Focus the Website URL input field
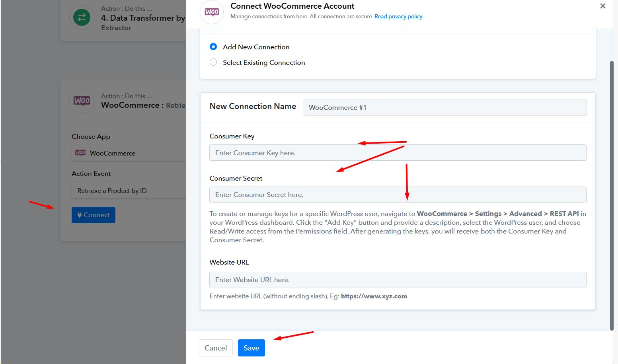Image resolution: width=618 pixels, height=364 pixels. (x=398, y=280)
